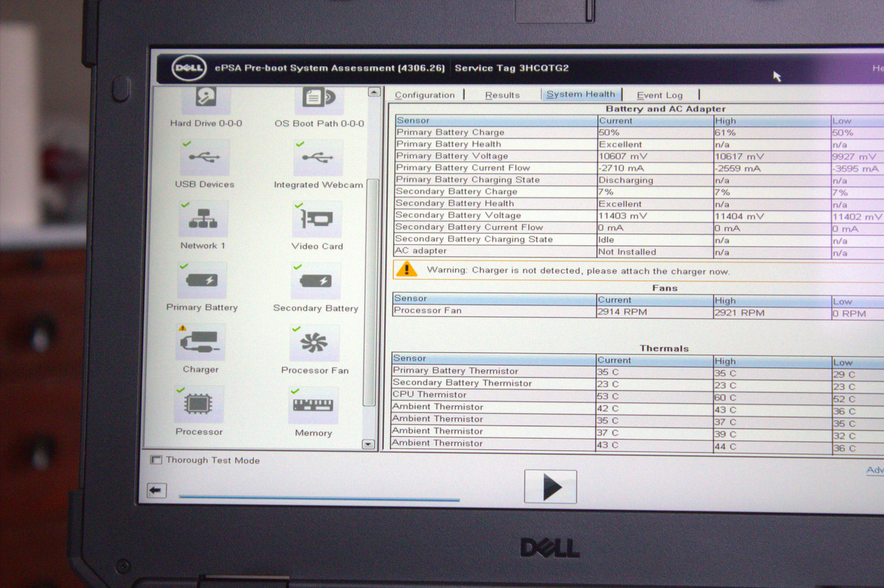This screenshot has height=588, width=884.
Task: Click the charger not detected warning message
Action: coord(578,271)
